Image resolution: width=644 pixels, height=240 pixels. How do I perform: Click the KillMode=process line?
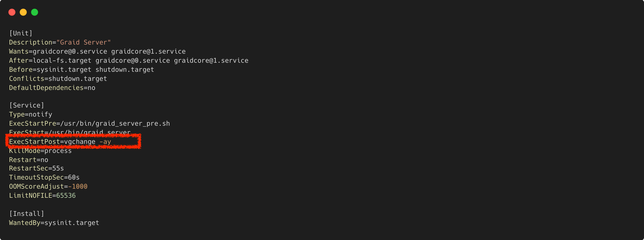point(40,151)
